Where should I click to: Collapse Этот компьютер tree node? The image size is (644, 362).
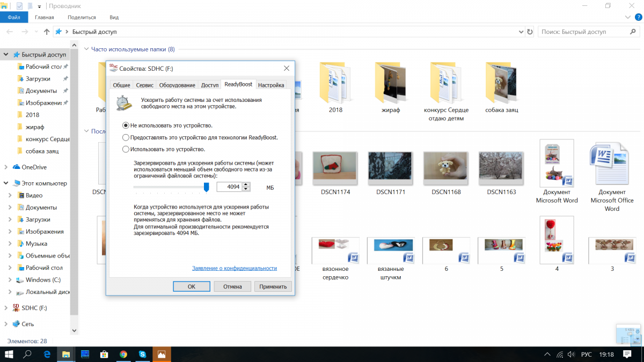(5, 183)
